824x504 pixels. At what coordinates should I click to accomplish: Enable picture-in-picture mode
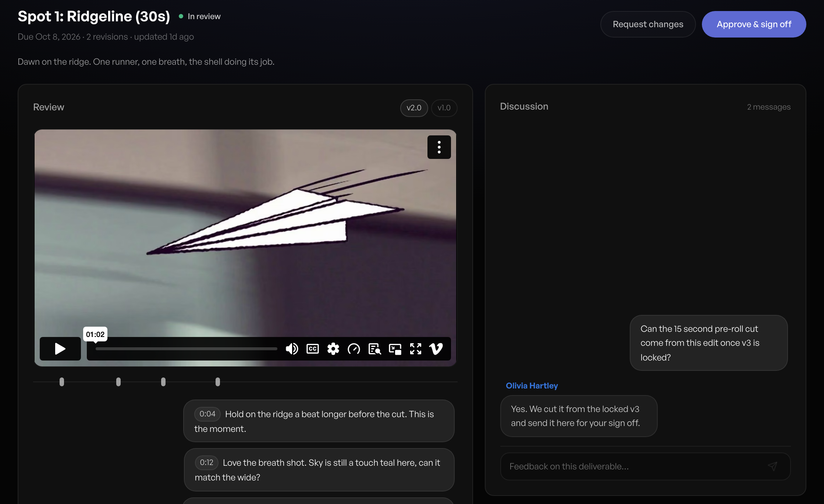pos(395,348)
